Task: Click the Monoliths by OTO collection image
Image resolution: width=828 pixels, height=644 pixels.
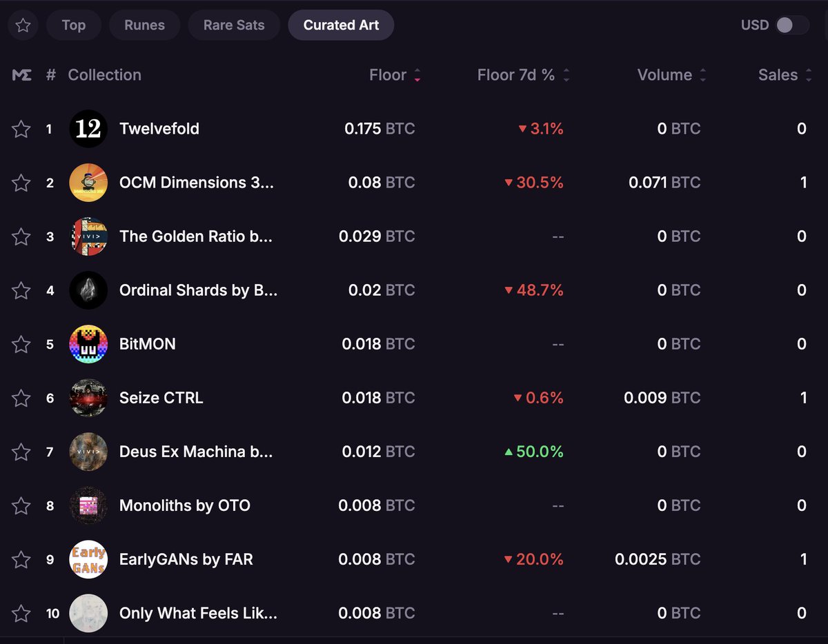Action: (88, 505)
